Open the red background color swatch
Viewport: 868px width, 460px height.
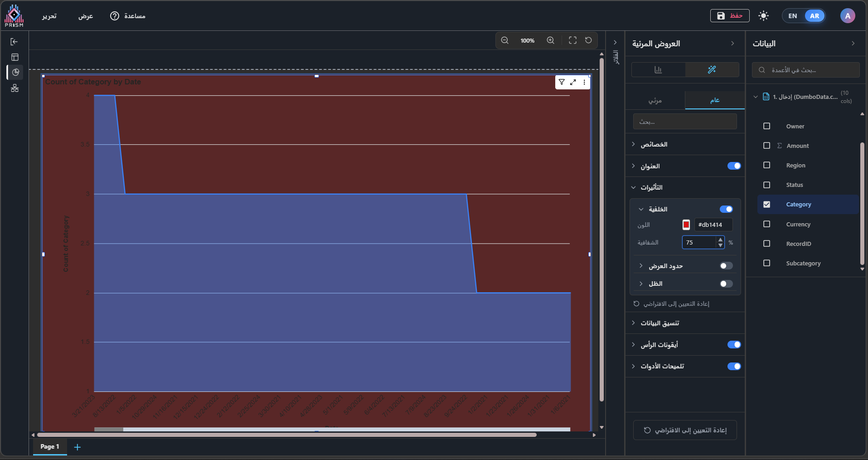click(686, 225)
